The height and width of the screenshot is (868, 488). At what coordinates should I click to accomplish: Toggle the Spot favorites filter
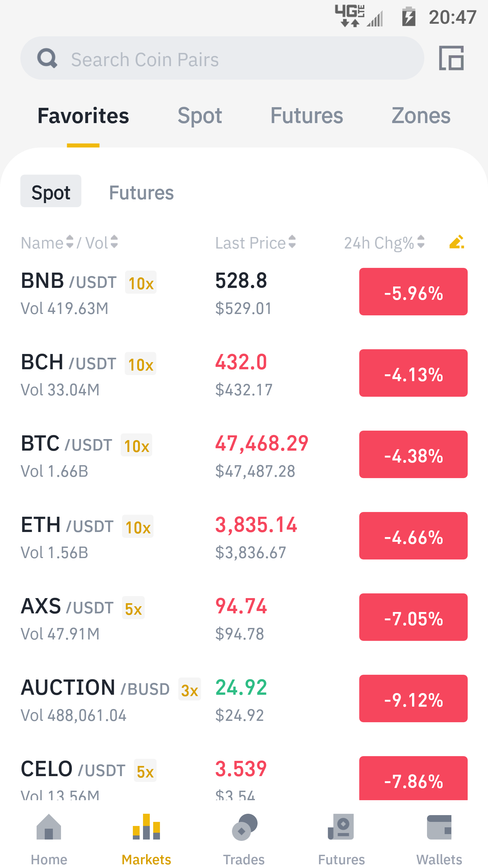51,191
